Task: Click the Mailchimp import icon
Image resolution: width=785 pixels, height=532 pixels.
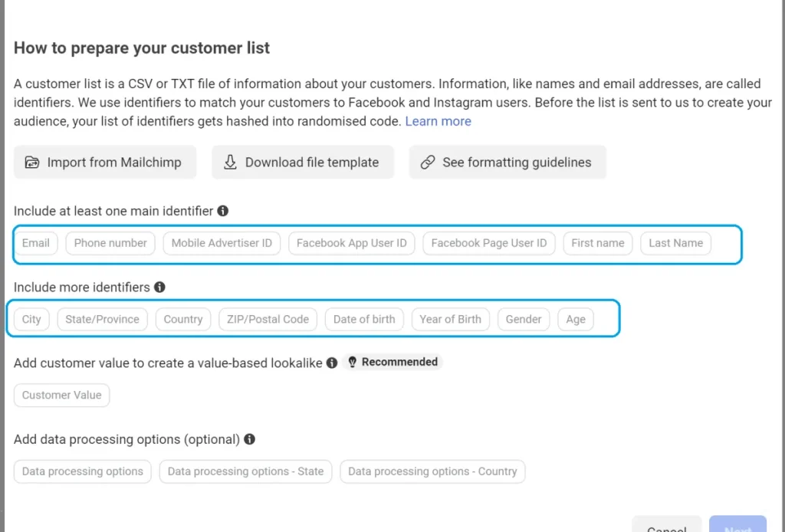Action: pyautogui.click(x=32, y=163)
